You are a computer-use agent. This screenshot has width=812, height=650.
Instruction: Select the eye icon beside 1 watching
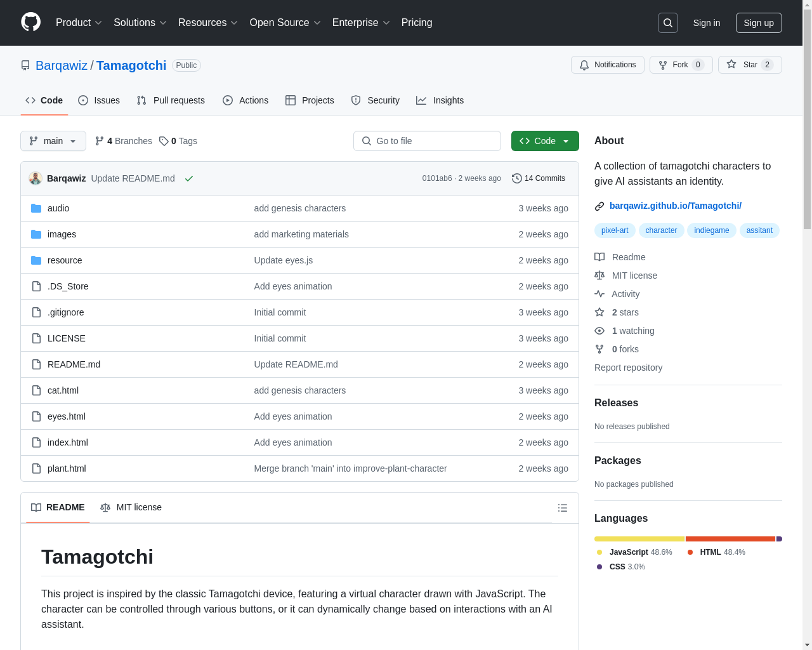[x=599, y=331]
